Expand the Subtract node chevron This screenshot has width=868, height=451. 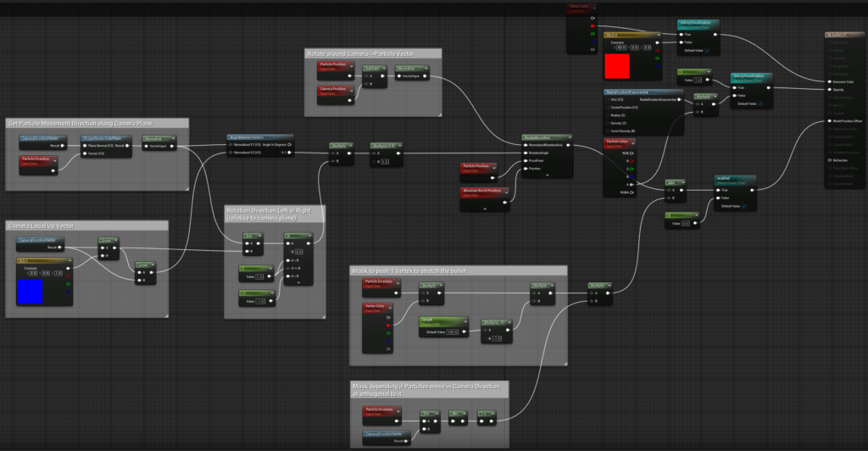click(x=384, y=69)
